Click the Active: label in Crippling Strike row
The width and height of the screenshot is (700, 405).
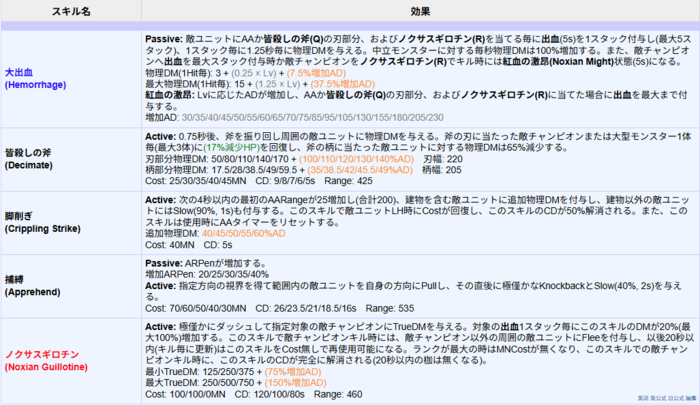click(x=161, y=200)
